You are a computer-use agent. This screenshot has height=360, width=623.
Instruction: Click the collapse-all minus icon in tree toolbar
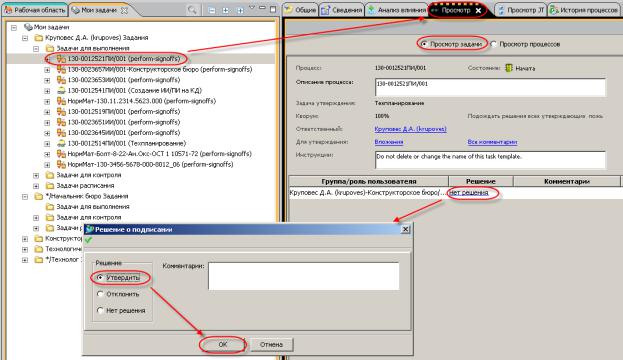[x=212, y=11]
